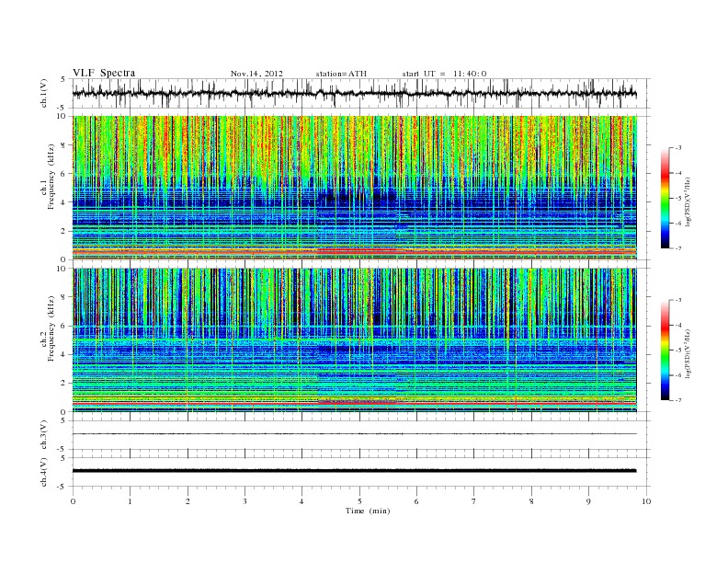
Task: Click the ch.2 colorbar "log(PSD)(V²/Hz)" label
Action: point(688,353)
